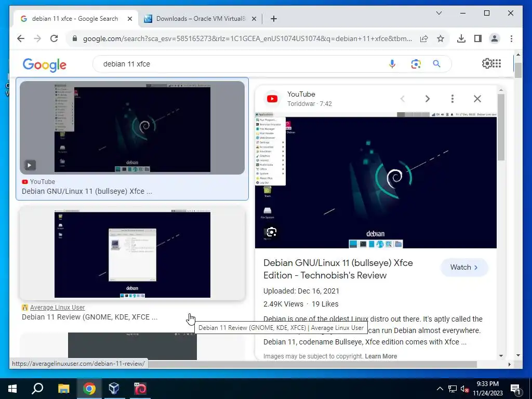
Task: Reload the Google search page
Action: (54, 38)
